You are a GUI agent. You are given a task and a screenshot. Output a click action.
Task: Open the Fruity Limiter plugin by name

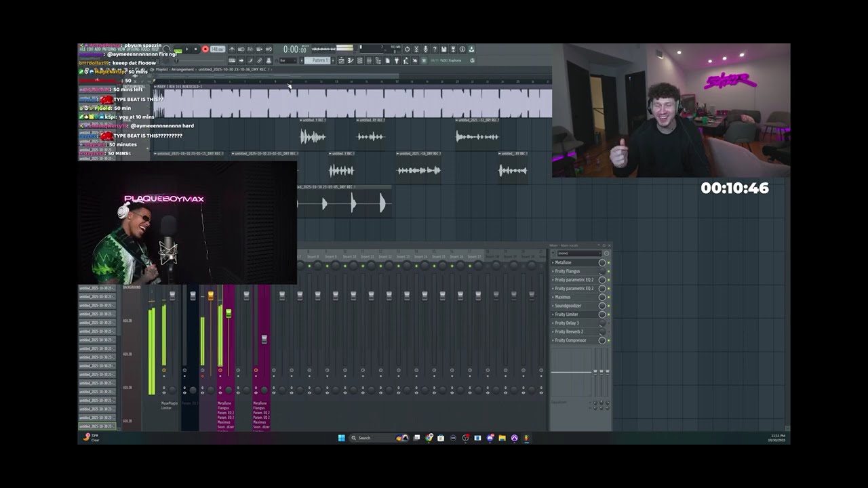(x=567, y=314)
